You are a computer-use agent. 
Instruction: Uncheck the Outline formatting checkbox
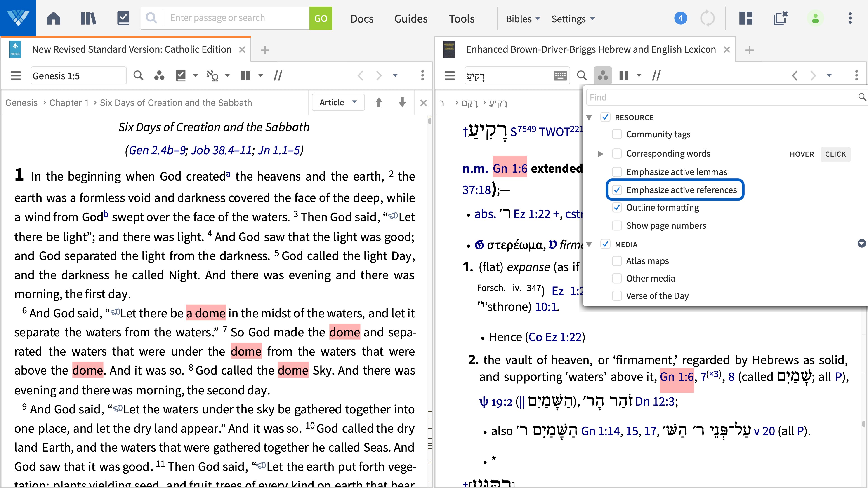617,207
